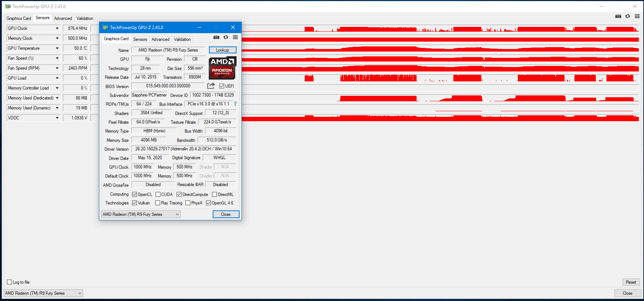Click the 1.0938 V VDDC value
Image resolution: width=644 pixels, height=301 pixels.
tap(76, 118)
